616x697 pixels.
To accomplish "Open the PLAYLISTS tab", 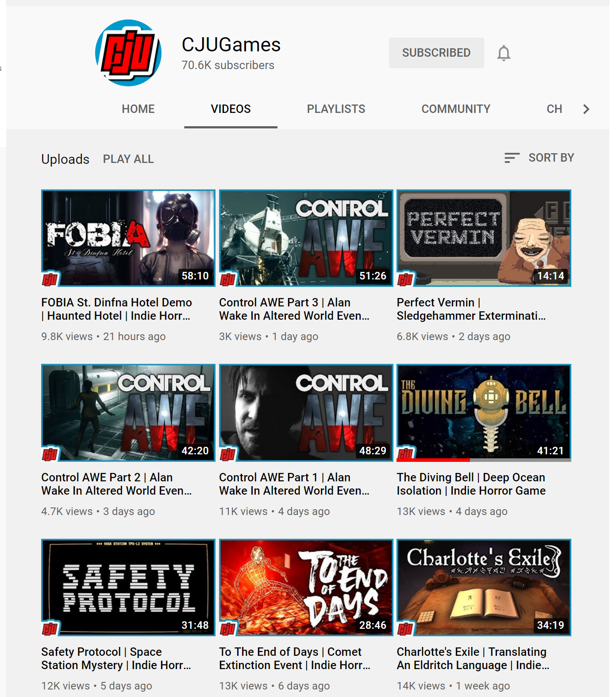I will click(x=336, y=109).
